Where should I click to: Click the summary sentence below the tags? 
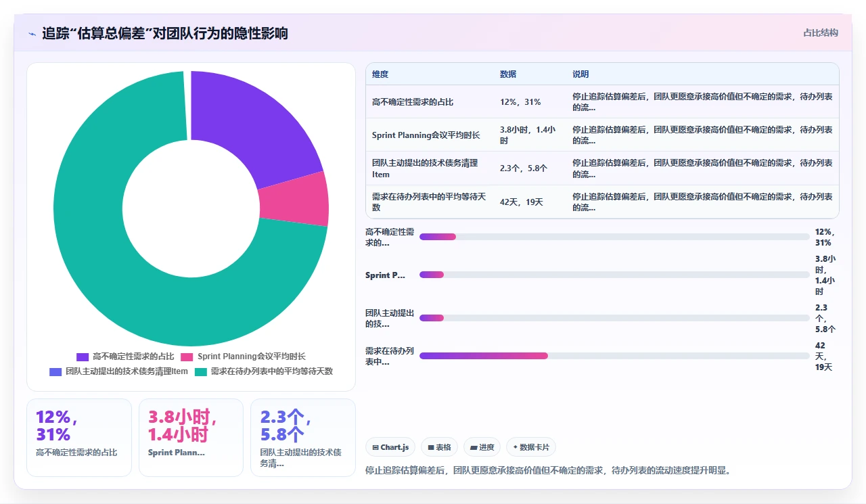pos(548,470)
